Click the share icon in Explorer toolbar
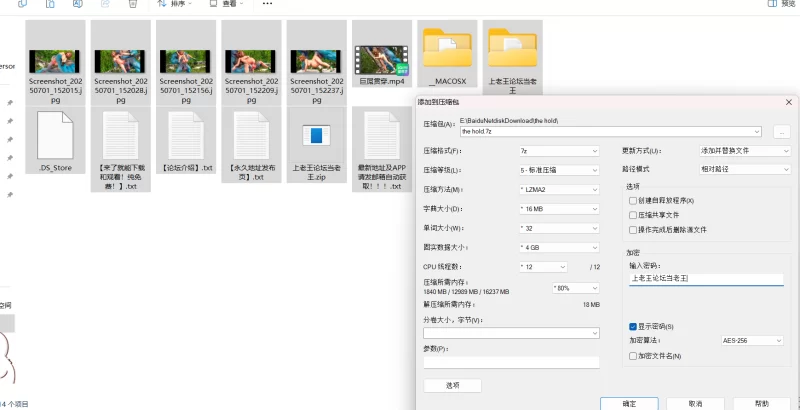Image resolution: width=800 pixels, height=410 pixels. click(x=106, y=4)
